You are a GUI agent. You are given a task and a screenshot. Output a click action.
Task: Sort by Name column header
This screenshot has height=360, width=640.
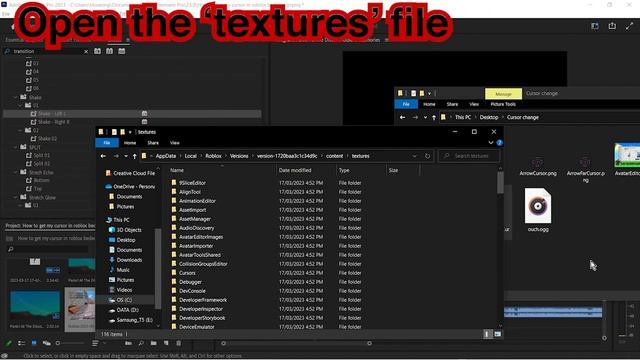pos(222,170)
